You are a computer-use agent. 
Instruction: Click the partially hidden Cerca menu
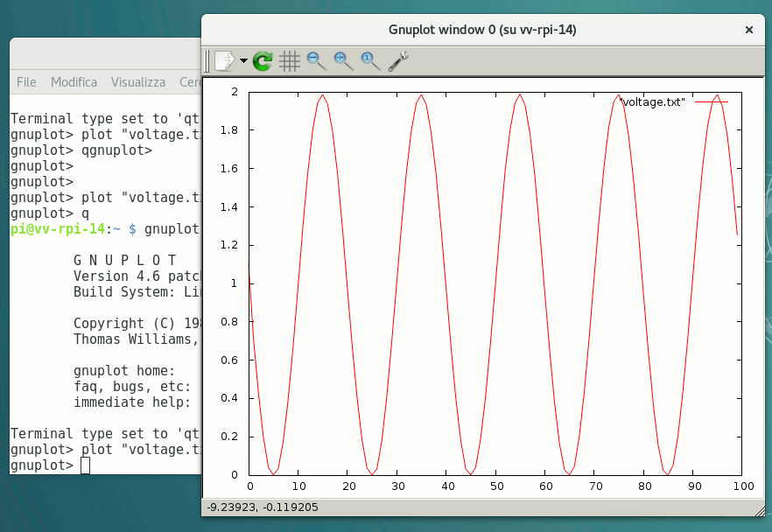[x=189, y=81]
